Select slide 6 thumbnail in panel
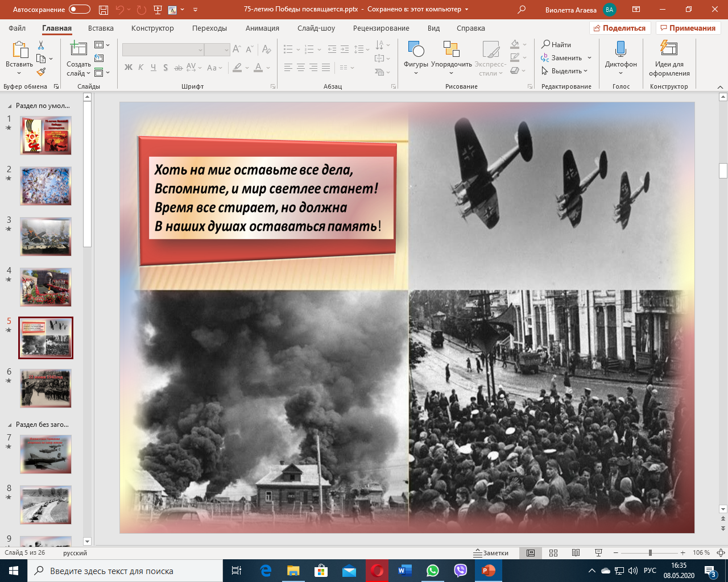 click(x=45, y=388)
